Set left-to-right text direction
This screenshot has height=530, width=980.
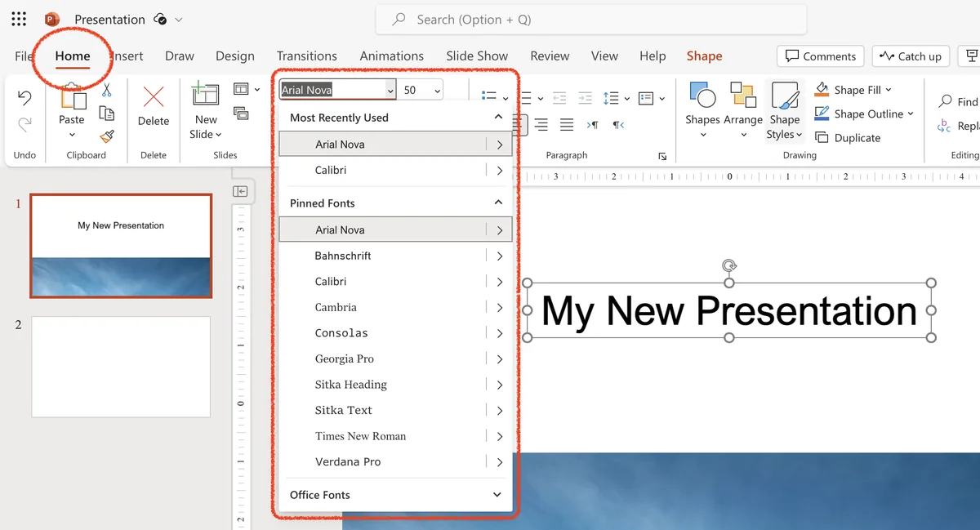coord(593,124)
